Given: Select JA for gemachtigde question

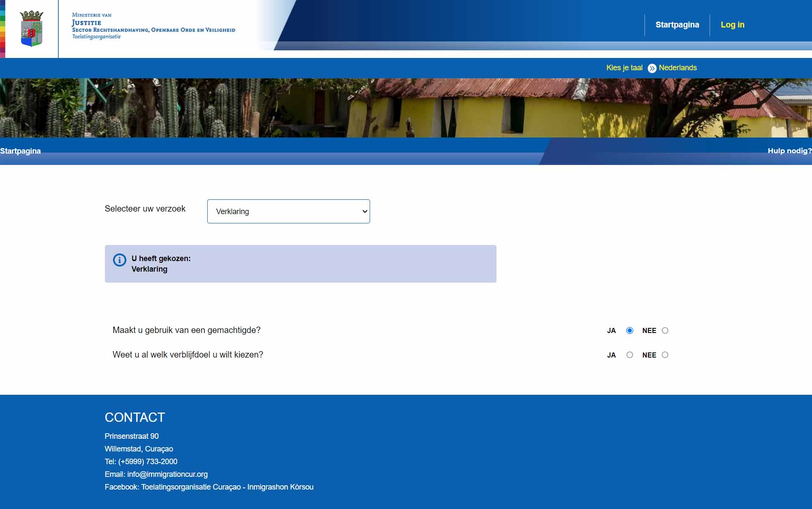Looking at the screenshot, I should (x=630, y=330).
